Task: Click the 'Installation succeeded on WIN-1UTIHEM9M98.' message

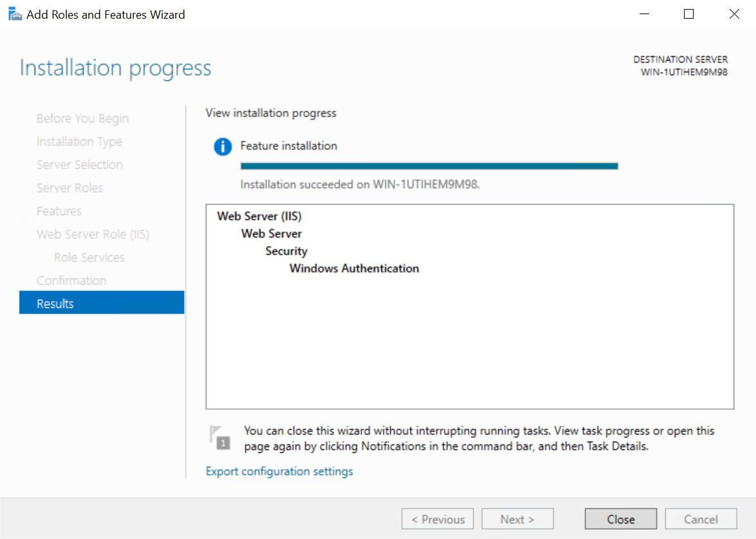Action: coord(360,184)
